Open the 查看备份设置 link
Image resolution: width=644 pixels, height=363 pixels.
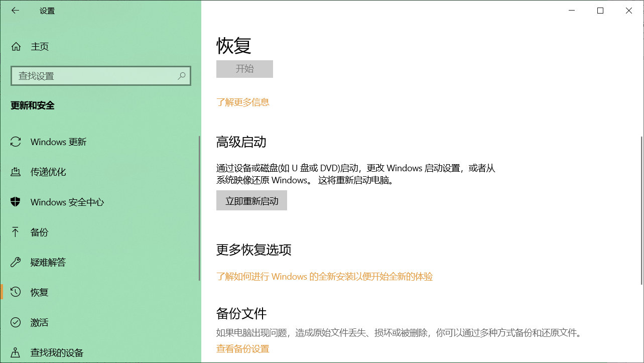coord(243,349)
